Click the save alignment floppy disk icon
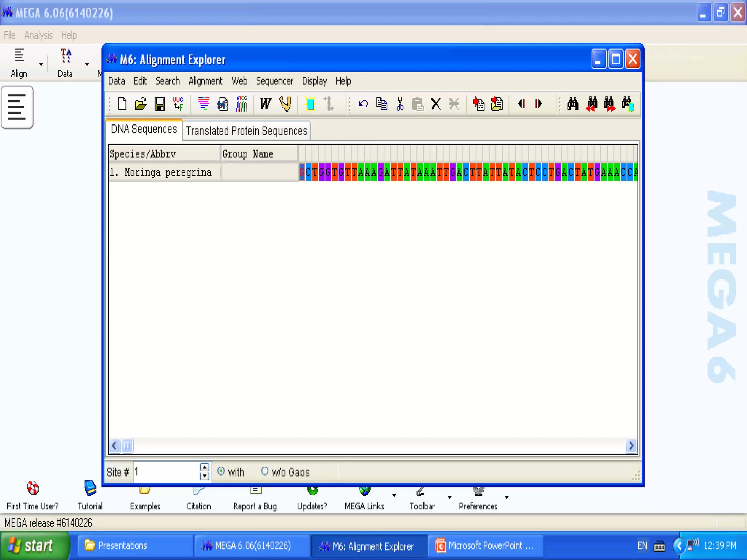747x560 pixels. coord(159,104)
